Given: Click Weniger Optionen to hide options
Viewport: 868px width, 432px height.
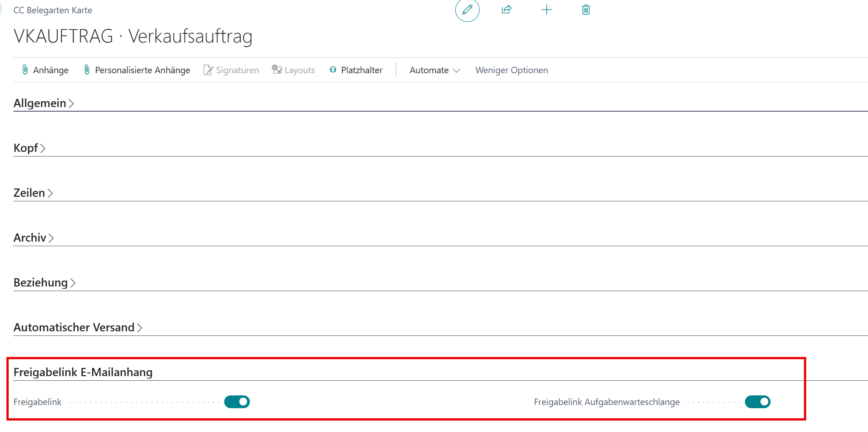Looking at the screenshot, I should [512, 70].
